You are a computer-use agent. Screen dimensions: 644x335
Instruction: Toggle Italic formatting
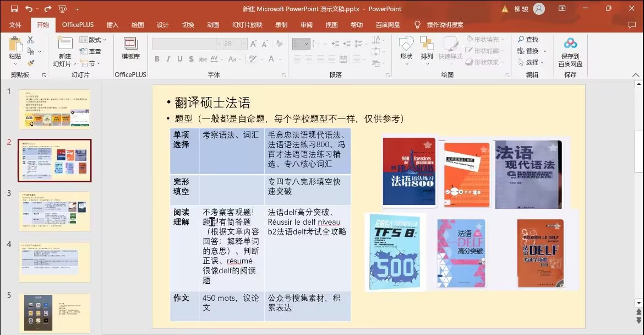coord(168,59)
